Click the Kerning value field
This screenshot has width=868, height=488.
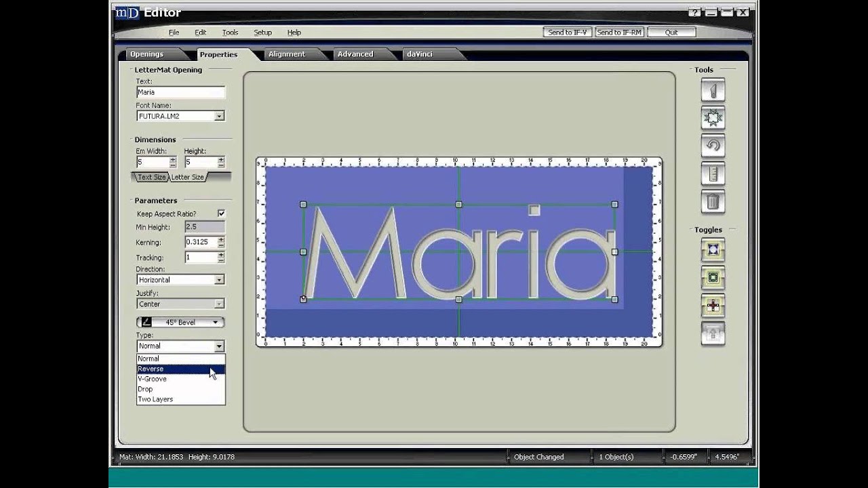tap(201, 242)
